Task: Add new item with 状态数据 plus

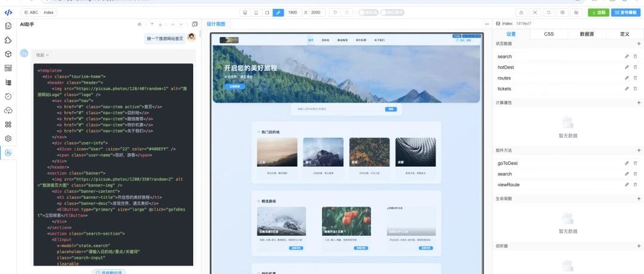Action: click(639, 43)
